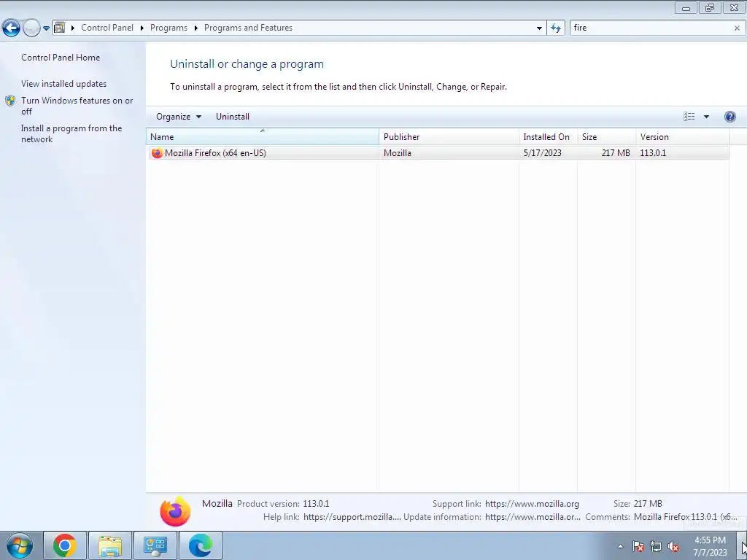This screenshot has width=747, height=560.
Task: Click the large Firefox logo in details pane
Action: point(175,511)
